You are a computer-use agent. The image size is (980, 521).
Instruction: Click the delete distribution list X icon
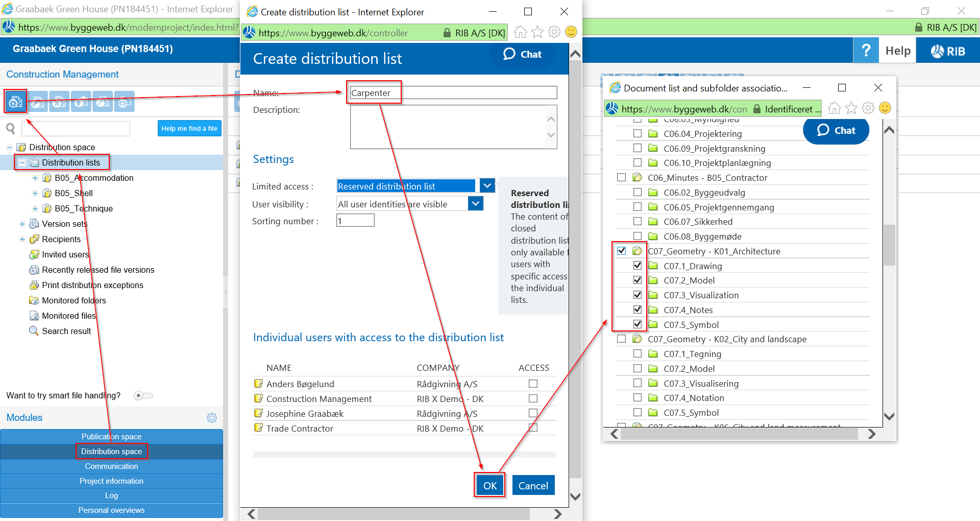(59, 102)
